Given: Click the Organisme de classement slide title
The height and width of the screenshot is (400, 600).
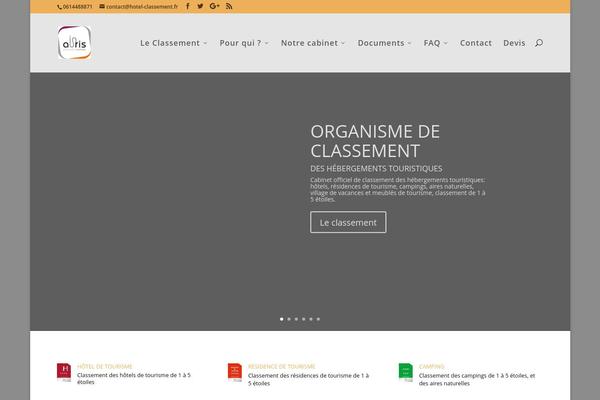Looking at the screenshot, I should point(375,141).
